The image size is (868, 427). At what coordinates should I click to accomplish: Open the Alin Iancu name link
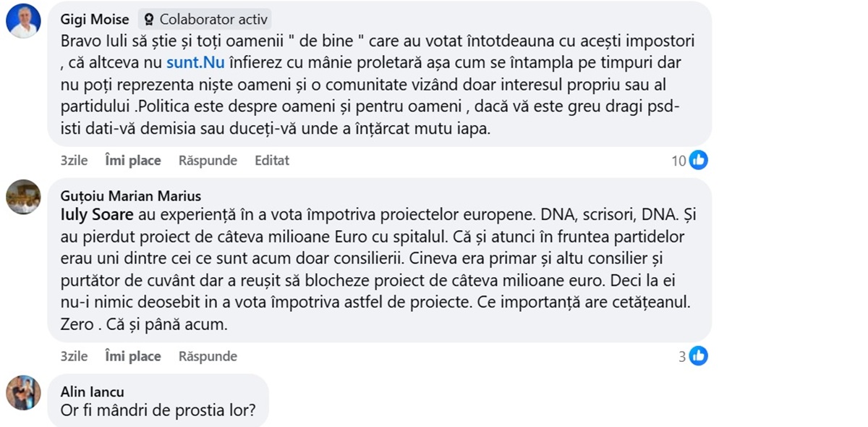(x=93, y=392)
